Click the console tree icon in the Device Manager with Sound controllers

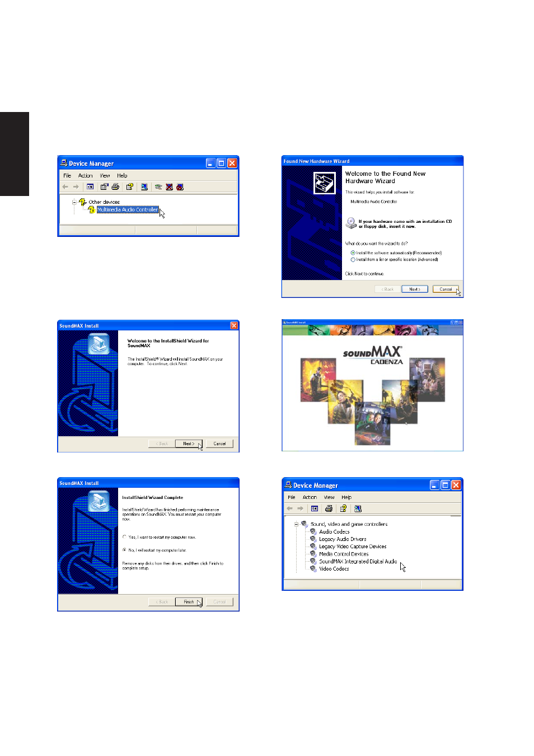point(315,508)
